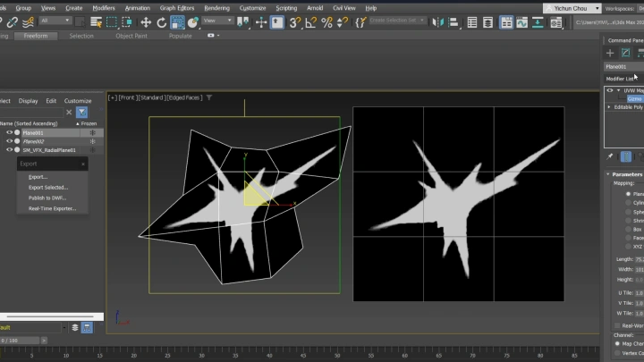The width and height of the screenshot is (644, 362).
Task: Click the Mirror tool icon
Action: point(437,22)
